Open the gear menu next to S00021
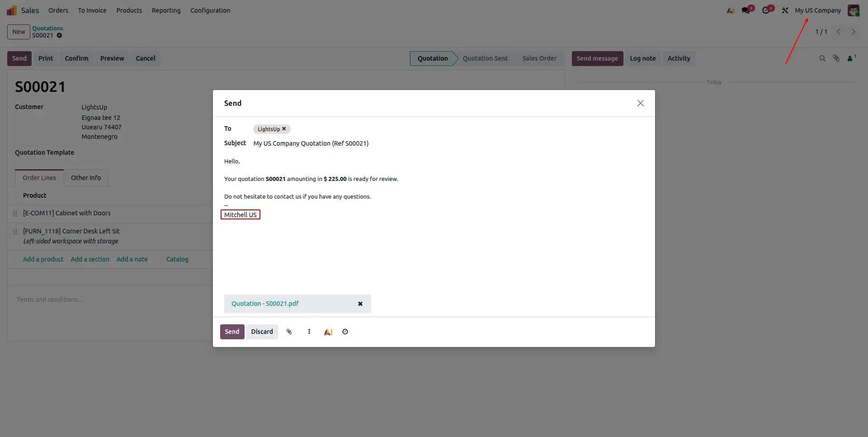Viewport: 868px width, 437px height. click(x=60, y=35)
